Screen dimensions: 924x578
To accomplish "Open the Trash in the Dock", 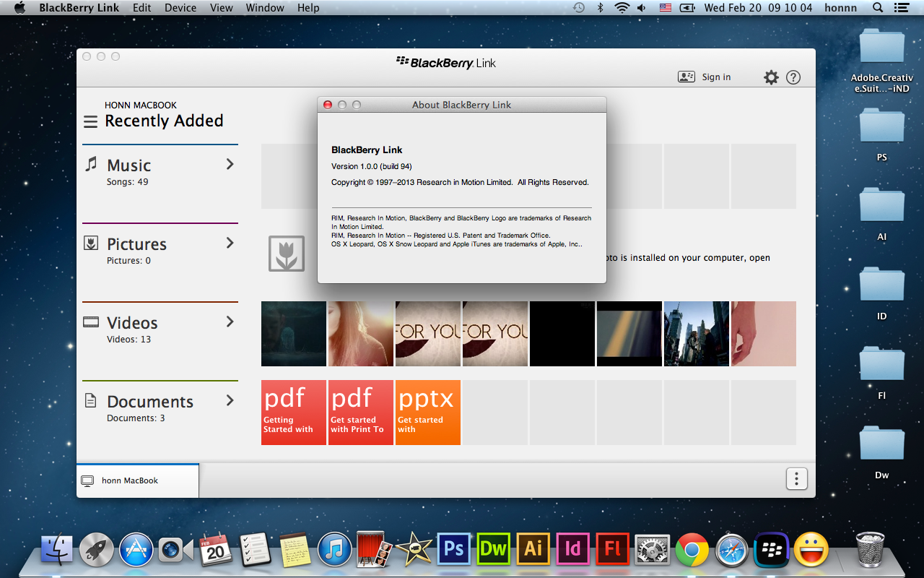I will pos(870,549).
